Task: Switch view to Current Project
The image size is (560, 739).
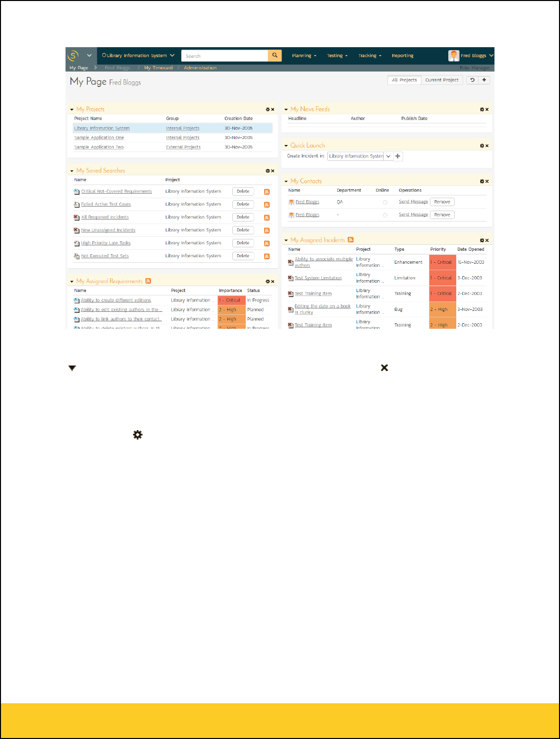Action: click(442, 80)
